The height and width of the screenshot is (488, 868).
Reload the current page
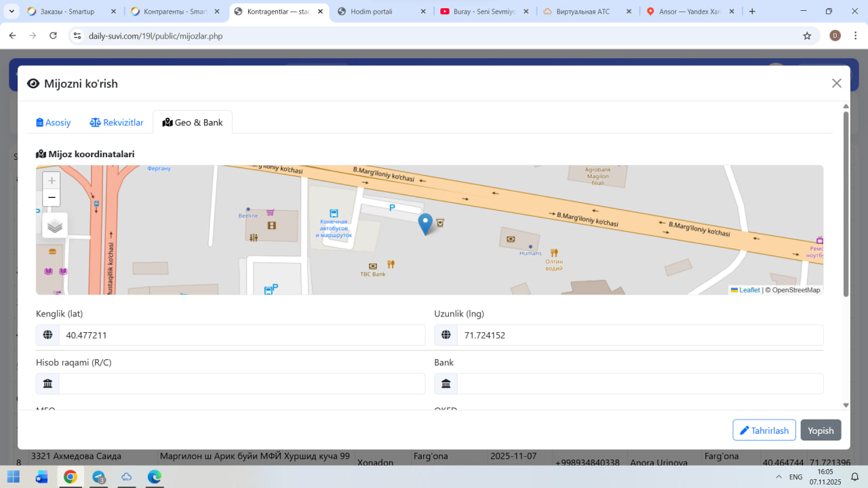pyautogui.click(x=54, y=36)
